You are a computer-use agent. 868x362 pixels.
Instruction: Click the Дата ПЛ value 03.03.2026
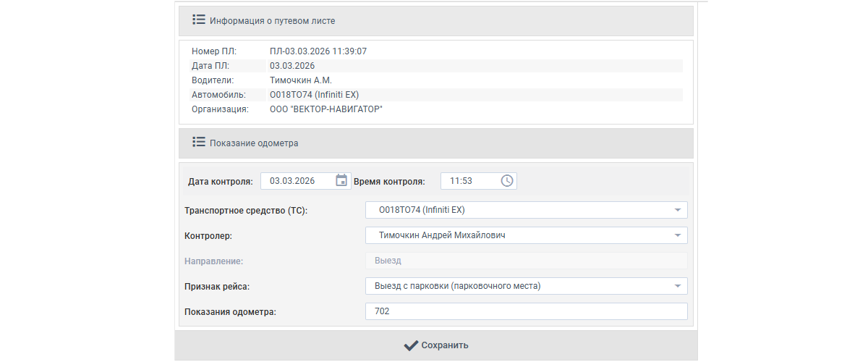pyautogui.click(x=292, y=66)
